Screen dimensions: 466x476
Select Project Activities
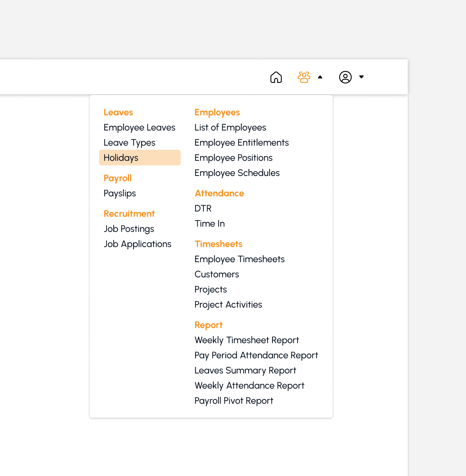228,305
